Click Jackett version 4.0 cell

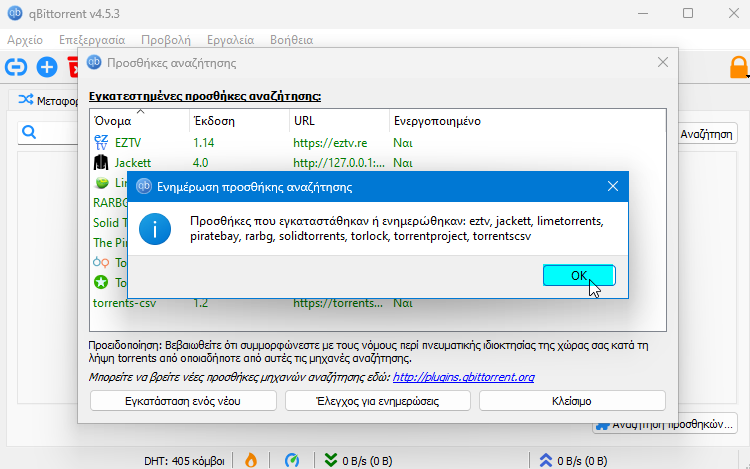point(200,163)
